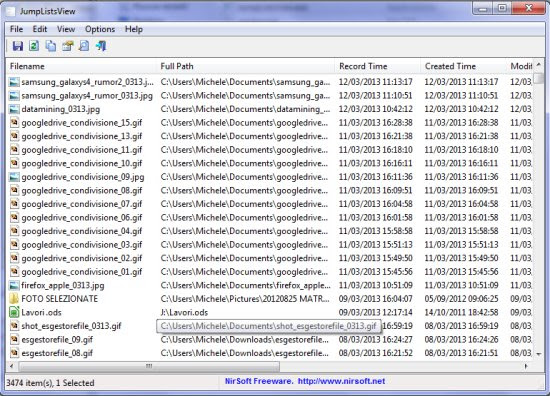Screen dimensions: 550x396
Task: Open the Help menu
Action: pyautogui.click(x=134, y=29)
